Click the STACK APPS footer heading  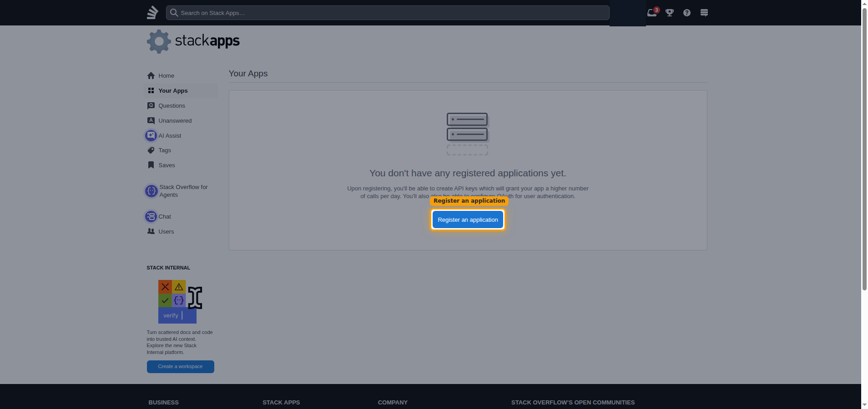point(281,403)
